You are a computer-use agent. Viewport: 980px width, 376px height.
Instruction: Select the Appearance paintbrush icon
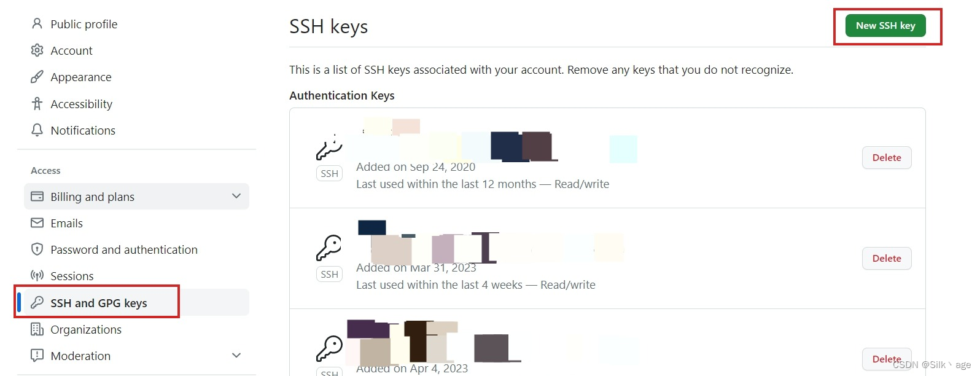37,76
